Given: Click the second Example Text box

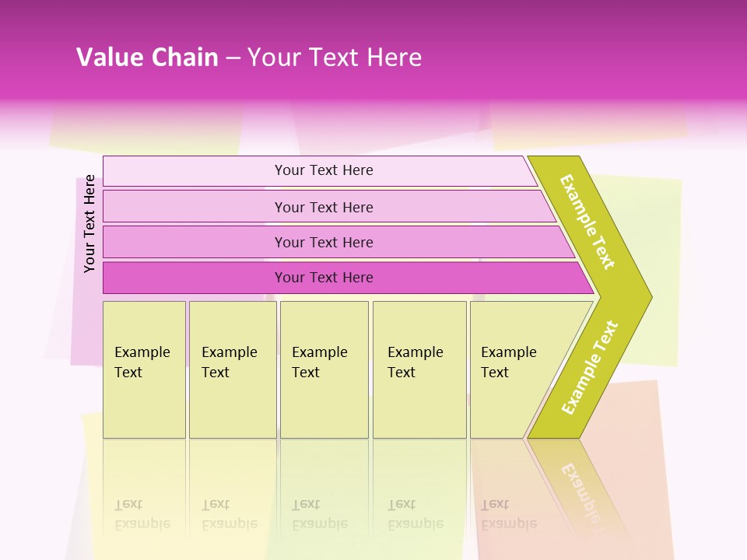Looking at the screenshot, I should [x=232, y=369].
